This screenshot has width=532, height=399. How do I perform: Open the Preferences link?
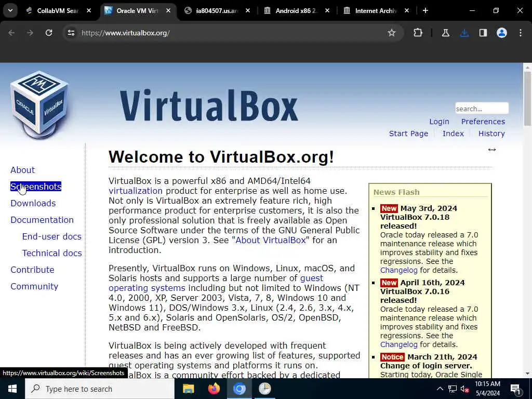coord(483,122)
